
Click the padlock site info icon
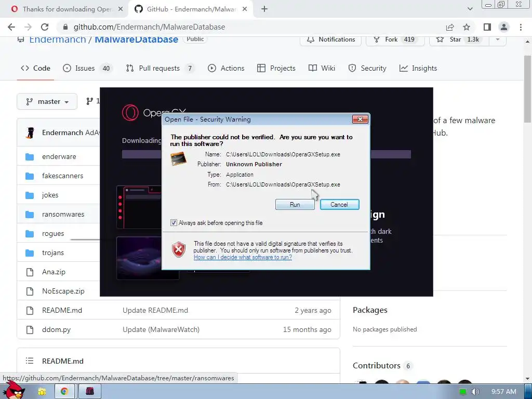tap(66, 27)
